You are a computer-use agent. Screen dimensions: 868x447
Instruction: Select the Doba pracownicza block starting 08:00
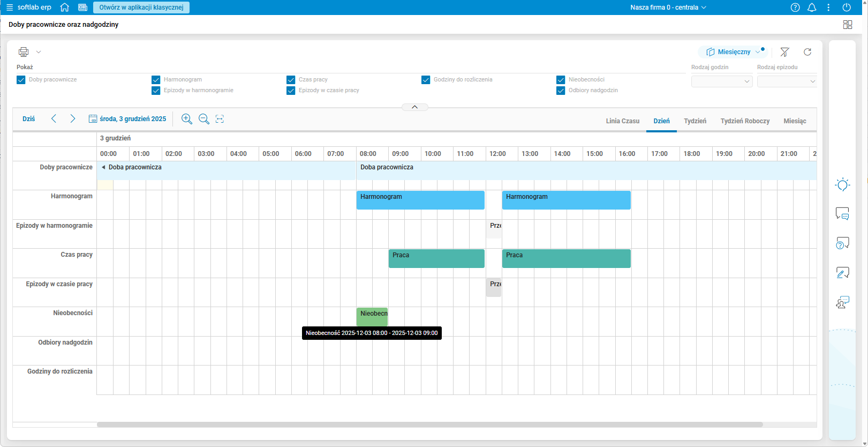click(x=586, y=170)
